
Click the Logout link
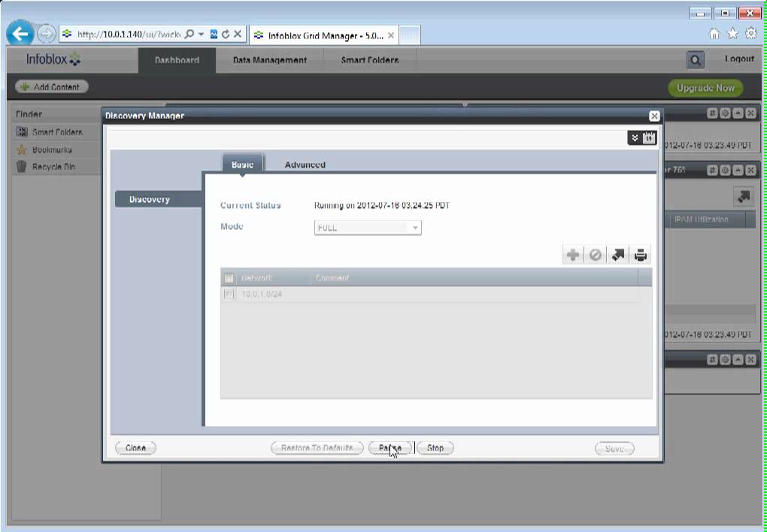[x=739, y=59]
